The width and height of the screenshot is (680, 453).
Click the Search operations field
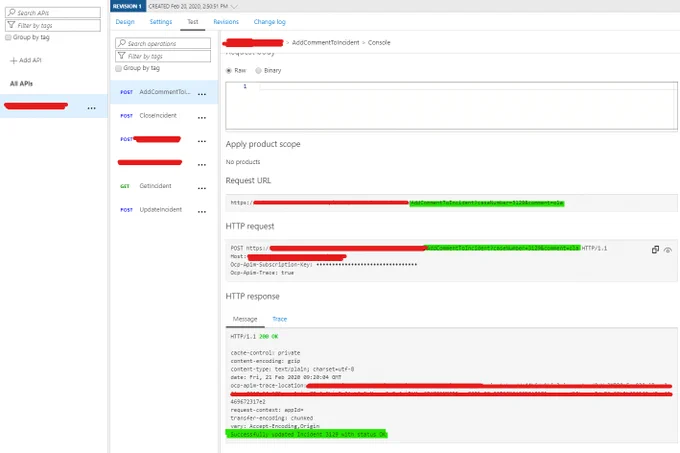click(x=163, y=43)
